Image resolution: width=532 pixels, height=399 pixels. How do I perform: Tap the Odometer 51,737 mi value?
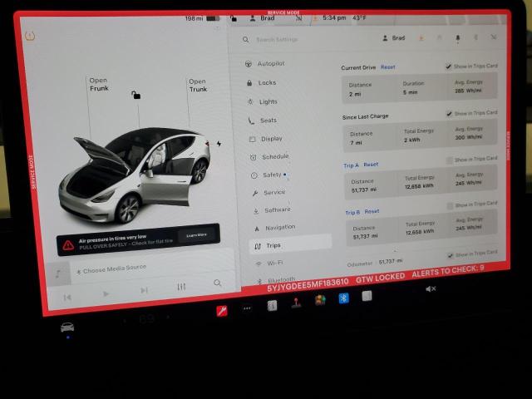(391, 262)
